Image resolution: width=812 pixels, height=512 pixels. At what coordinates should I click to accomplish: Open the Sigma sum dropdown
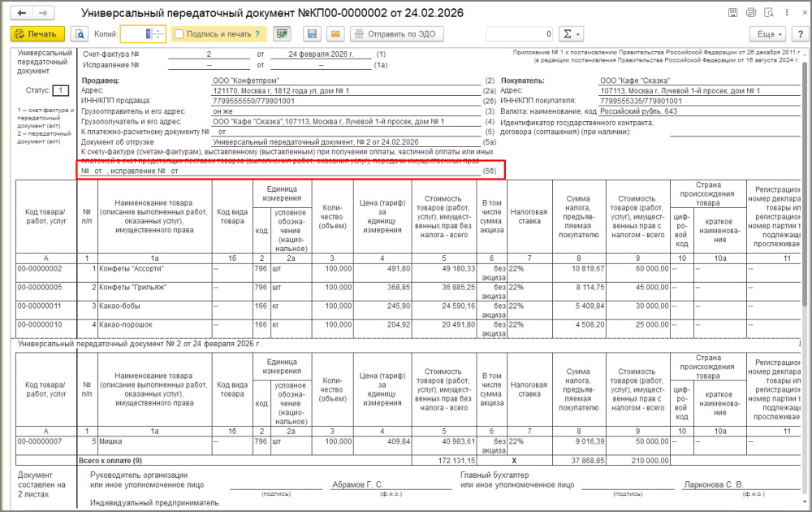coord(572,34)
